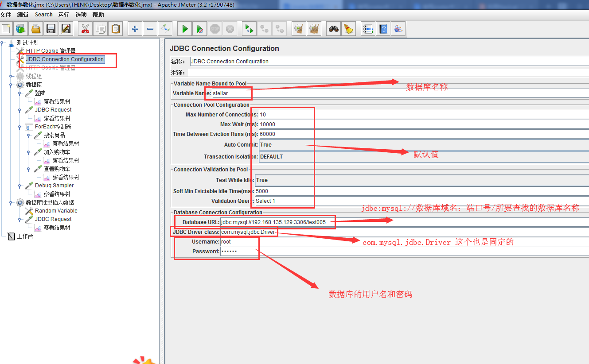The image size is (589, 364).
Task: Click the Max Number of Connections field
Action: click(x=424, y=115)
